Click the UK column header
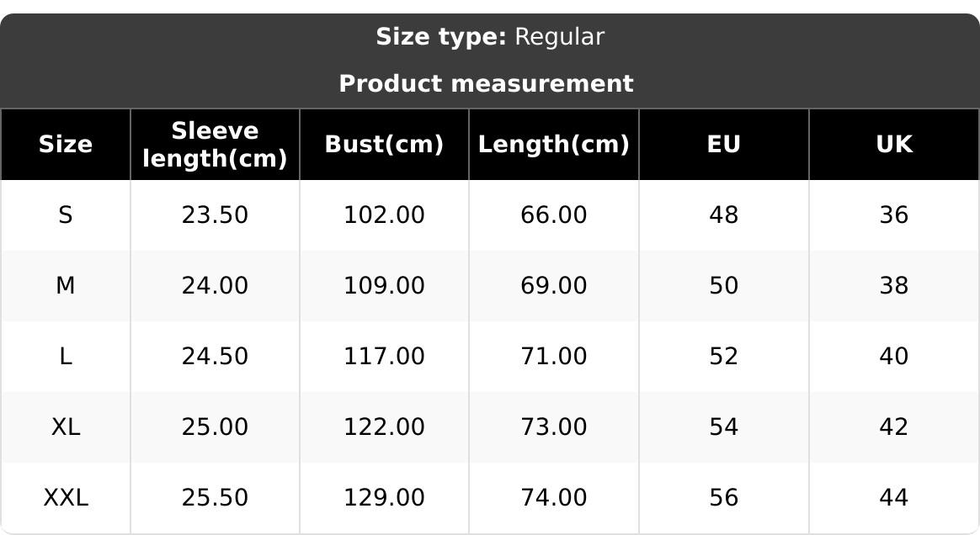Screen dimensions: 980x535 tap(893, 145)
